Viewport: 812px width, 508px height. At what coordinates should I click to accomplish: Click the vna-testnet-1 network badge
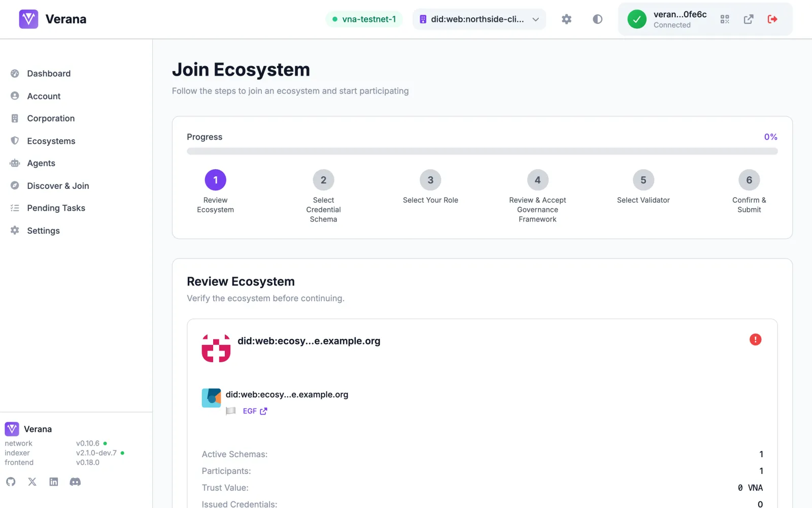pos(364,19)
